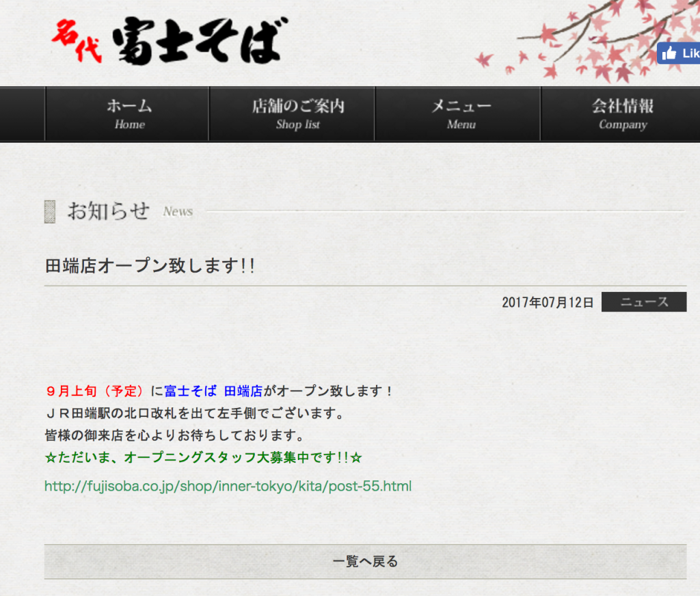Click the 名代 富士そば site logo
Viewport: 700px width, 596px height.
coord(170,41)
